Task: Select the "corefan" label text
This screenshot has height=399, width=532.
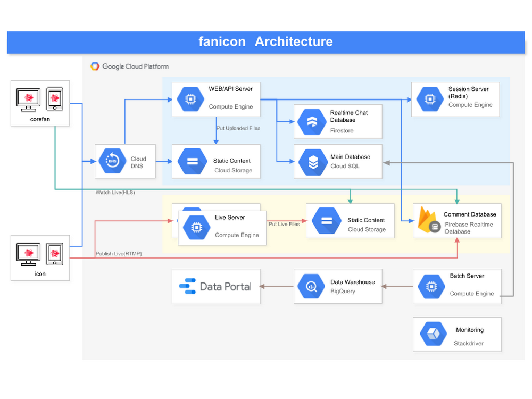Action: coord(40,119)
